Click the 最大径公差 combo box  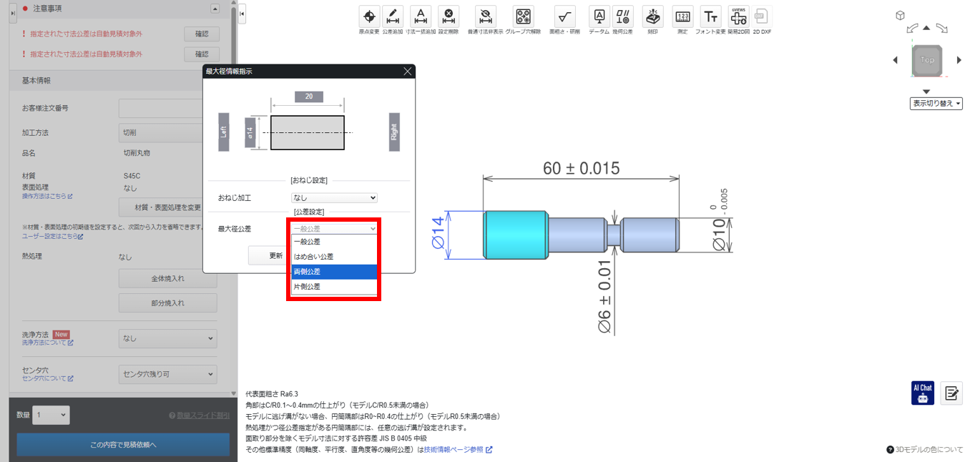point(334,228)
